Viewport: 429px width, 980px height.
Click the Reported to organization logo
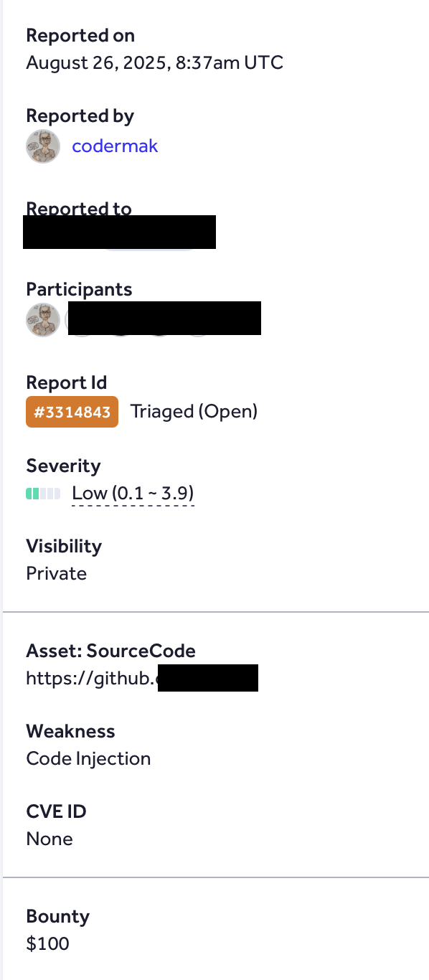(x=43, y=232)
